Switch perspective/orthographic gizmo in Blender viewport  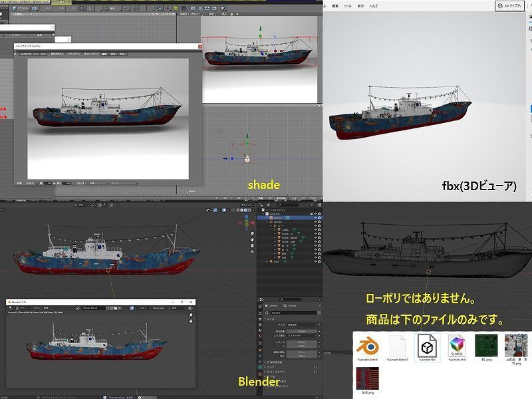point(252,252)
